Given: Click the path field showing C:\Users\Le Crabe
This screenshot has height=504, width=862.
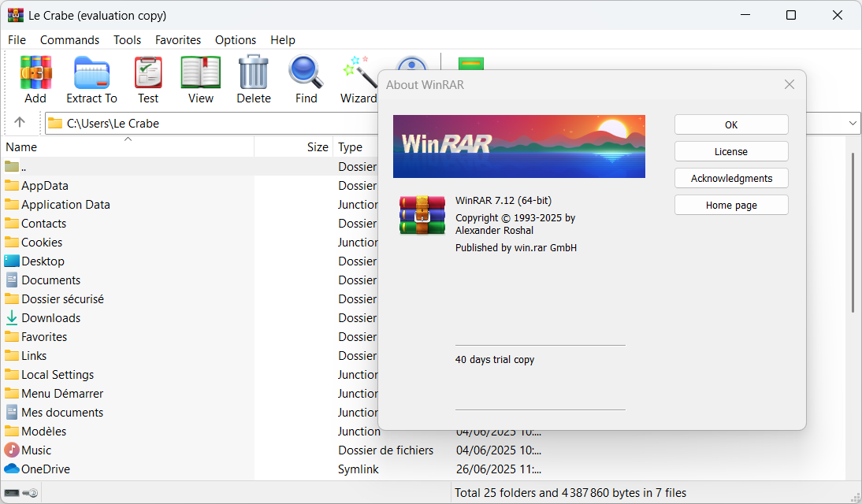Looking at the screenshot, I should tap(210, 123).
